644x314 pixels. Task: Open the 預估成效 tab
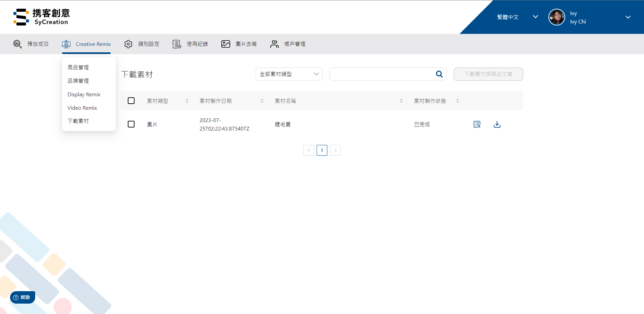(31, 44)
